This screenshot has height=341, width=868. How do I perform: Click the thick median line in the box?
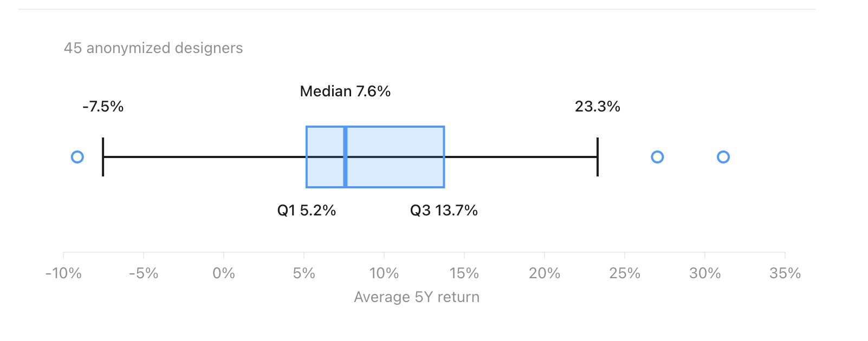[345, 157]
